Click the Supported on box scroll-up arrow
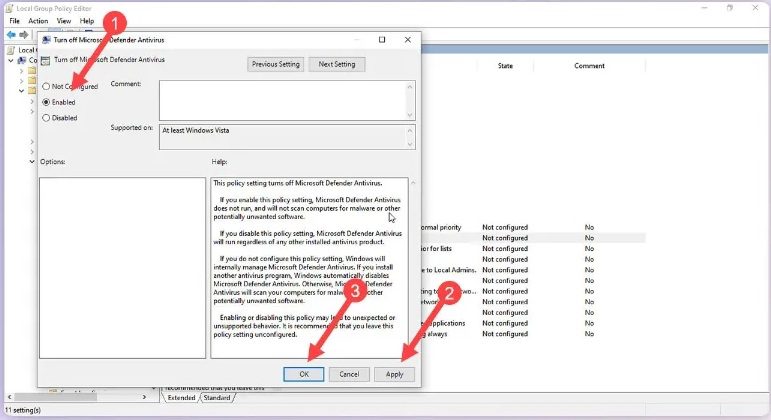Image resolution: width=771 pixels, height=420 pixels. tap(410, 130)
